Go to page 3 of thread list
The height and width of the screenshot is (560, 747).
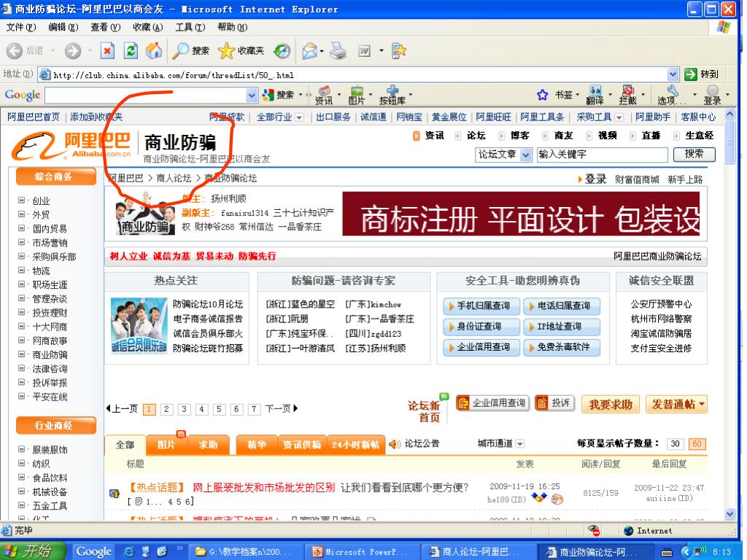184,409
